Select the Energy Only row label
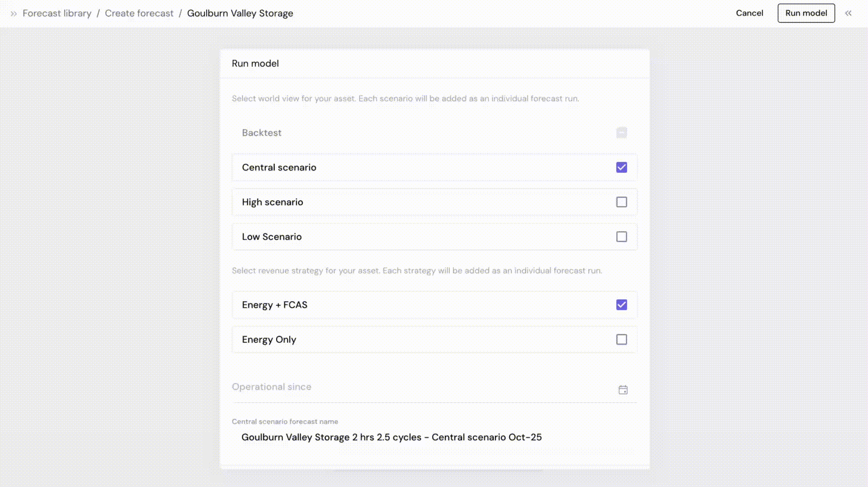Image resolution: width=868 pixels, height=487 pixels. coord(269,340)
